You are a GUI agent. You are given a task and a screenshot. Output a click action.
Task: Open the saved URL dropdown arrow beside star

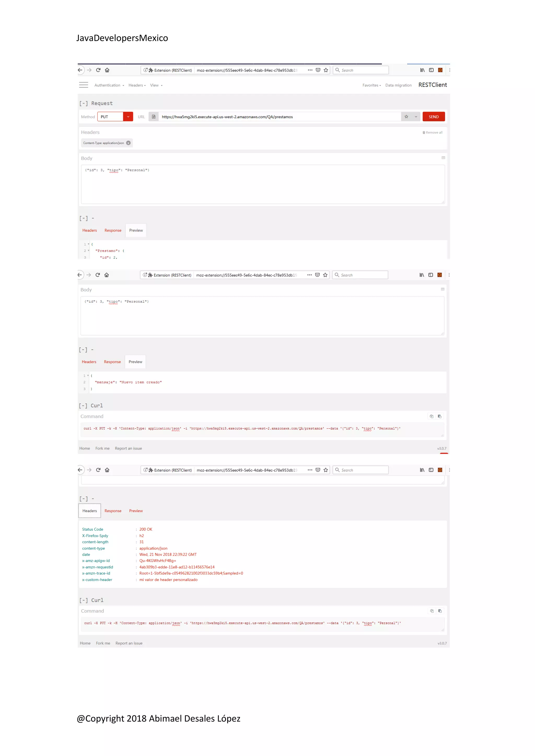416,117
